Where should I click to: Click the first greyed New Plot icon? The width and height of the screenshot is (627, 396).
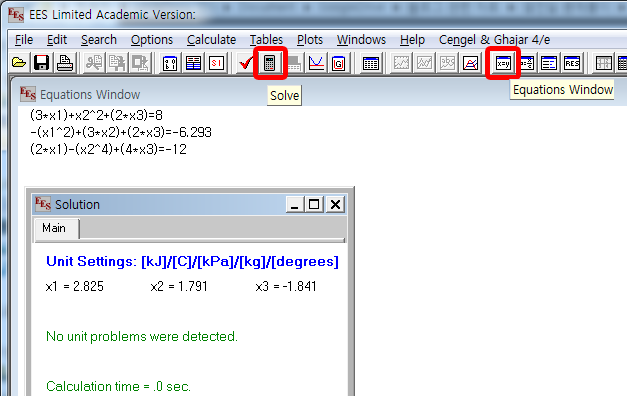pos(401,63)
